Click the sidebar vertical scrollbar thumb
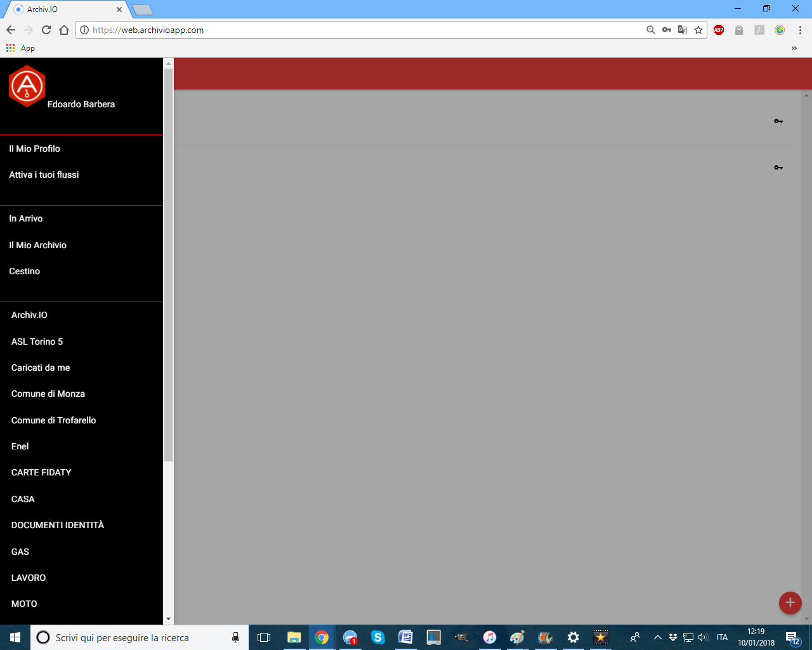The width and height of the screenshot is (812, 650). (168, 265)
